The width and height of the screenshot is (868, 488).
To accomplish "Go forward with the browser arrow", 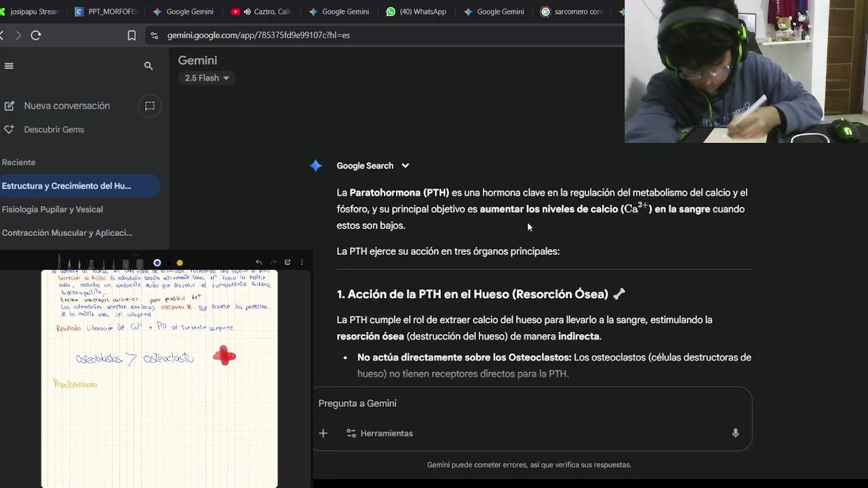I will 18,35.
